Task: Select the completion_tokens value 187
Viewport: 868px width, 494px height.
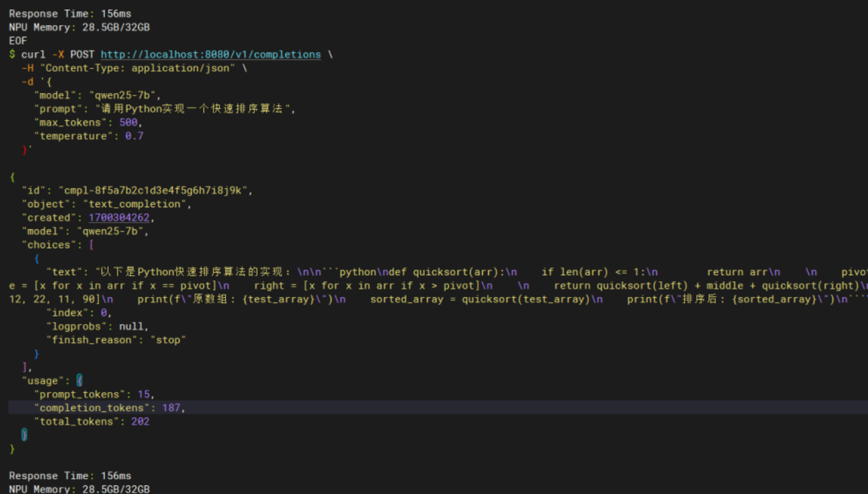Action: click(171, 408)
